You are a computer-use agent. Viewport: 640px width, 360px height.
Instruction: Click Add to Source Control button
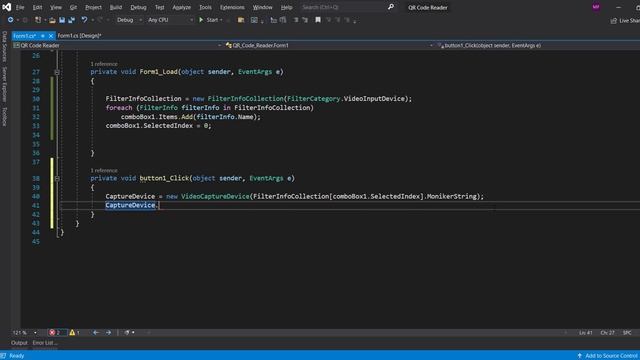607,356
